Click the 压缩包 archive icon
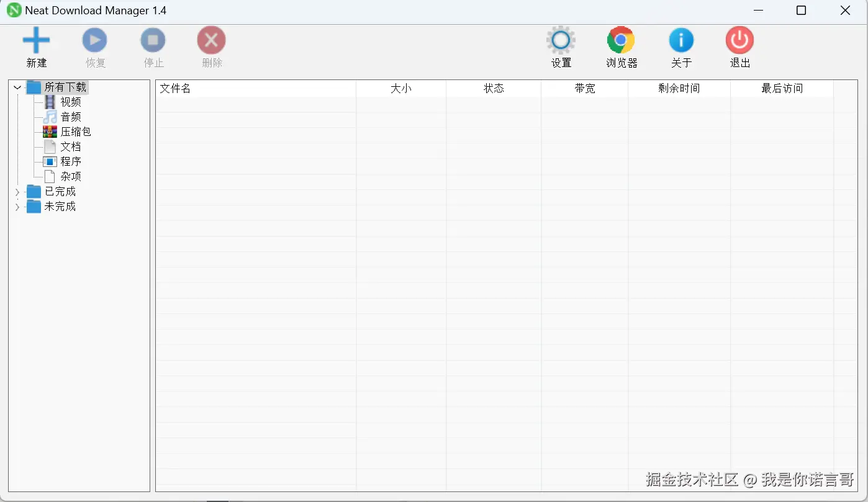Viewport: 868px width, 502px height. point(50,132)
